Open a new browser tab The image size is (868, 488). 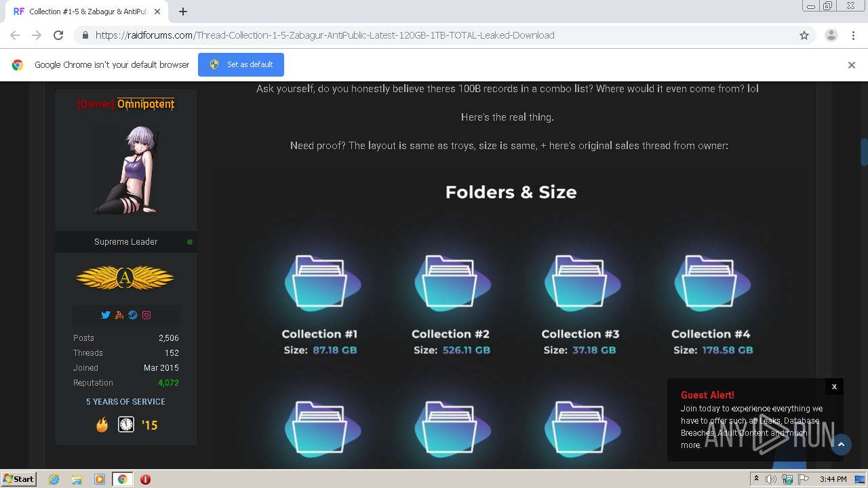[182, 12]
